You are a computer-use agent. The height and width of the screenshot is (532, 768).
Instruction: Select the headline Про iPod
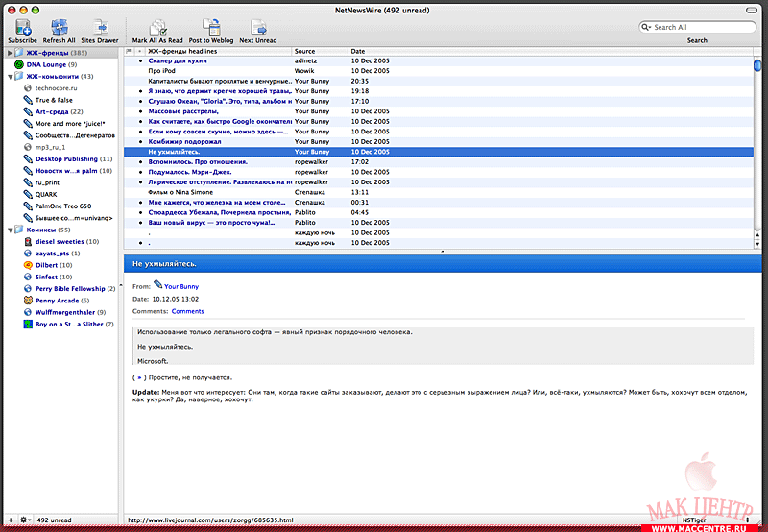coord(161,71)
